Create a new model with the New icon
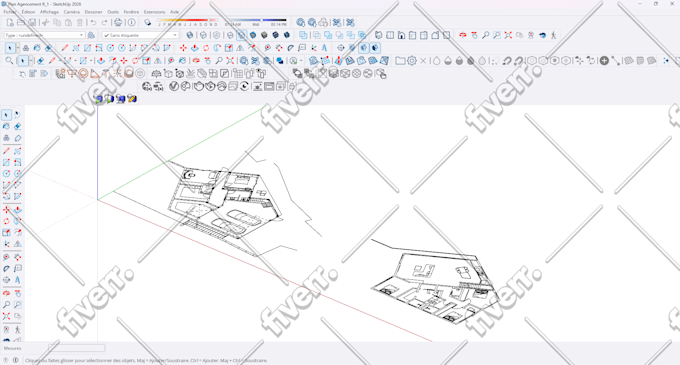The width and height of the screenshot is (680, 365). (x=10, y=23)
